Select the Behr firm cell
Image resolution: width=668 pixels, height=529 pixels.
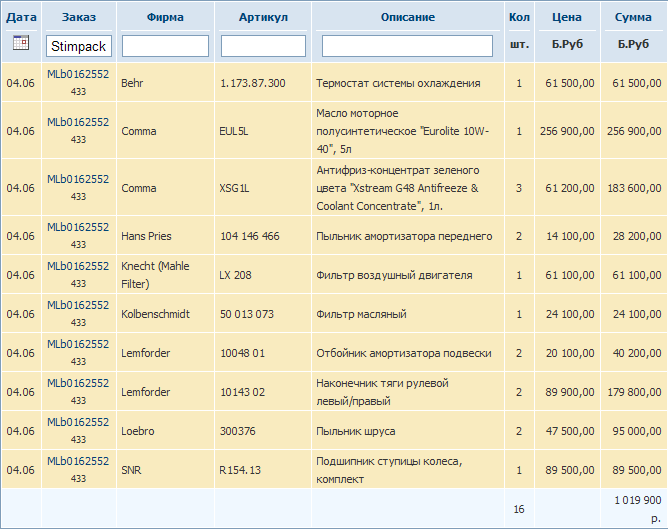point(132,83)
